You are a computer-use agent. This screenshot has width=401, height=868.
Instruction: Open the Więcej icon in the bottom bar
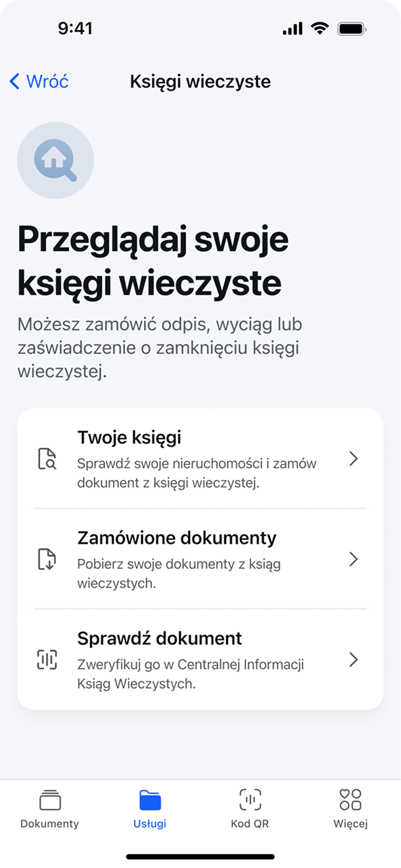351,798
